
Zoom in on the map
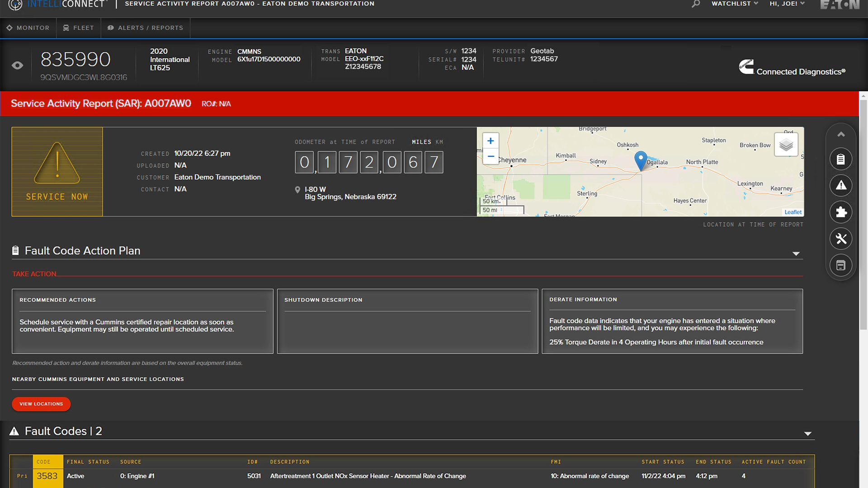click(491, 141)
